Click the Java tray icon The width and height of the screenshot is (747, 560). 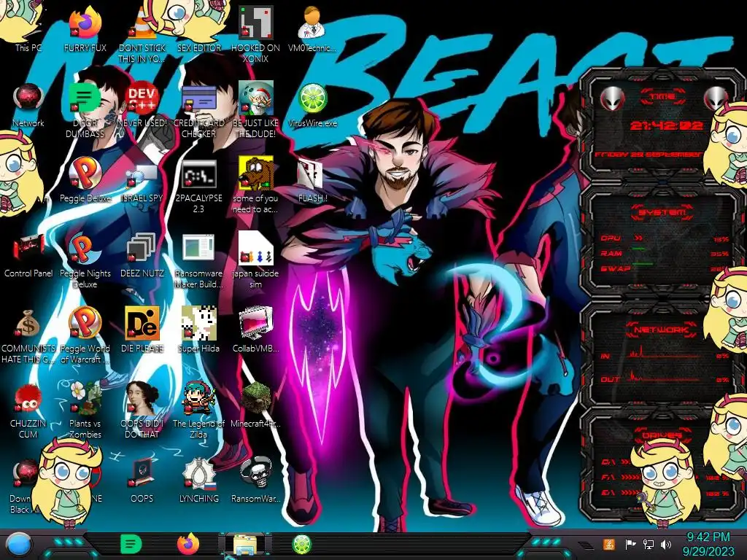[609, 544]
